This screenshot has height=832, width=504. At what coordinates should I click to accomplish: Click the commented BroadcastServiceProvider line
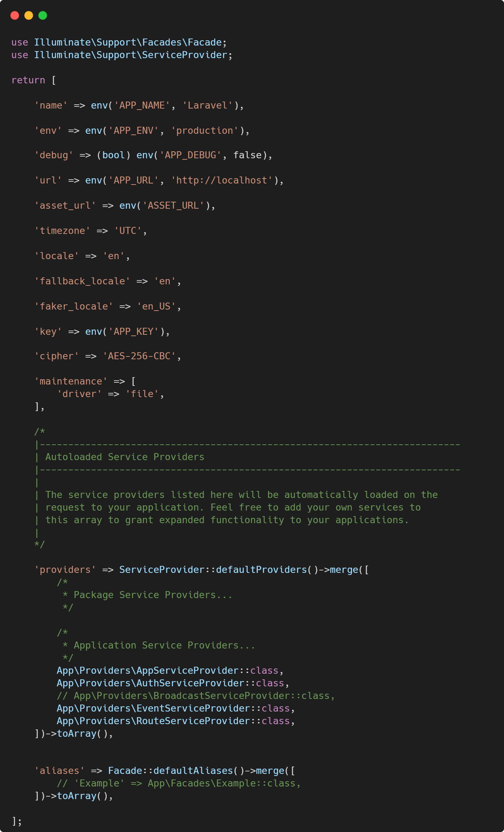click(195, 696)
